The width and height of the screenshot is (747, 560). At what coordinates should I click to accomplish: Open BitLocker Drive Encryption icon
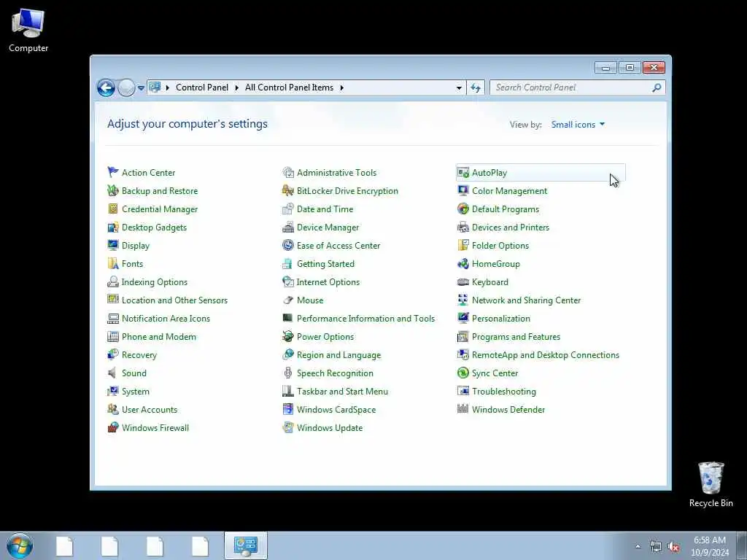coord(287,190)
